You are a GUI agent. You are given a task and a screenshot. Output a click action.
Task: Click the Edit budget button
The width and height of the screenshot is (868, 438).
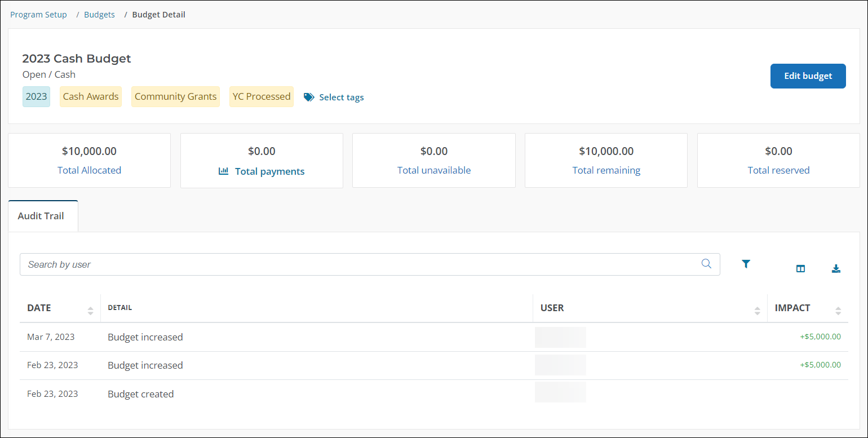pyautogui.click(x=808, y=76)
